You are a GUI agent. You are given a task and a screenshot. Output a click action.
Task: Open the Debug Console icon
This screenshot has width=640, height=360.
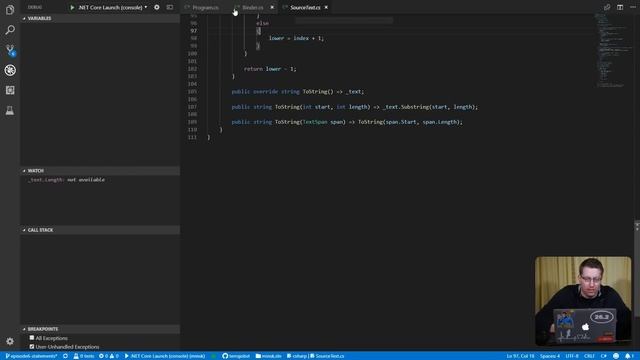[x=170, y=7]
